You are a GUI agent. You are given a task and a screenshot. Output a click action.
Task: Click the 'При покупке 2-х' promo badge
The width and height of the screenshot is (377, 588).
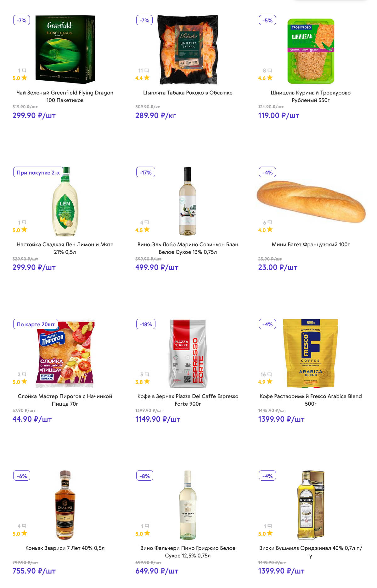38,172
